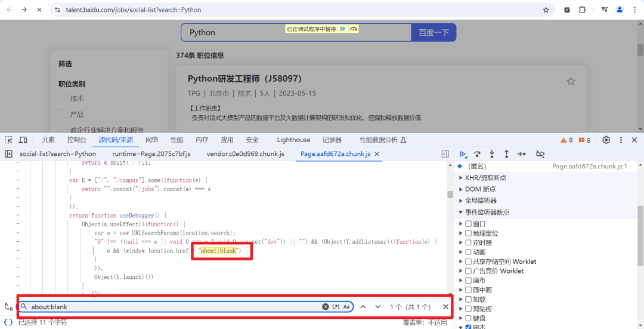Click the Python search input field
644x329 pixels.
pyautogui.click(x=296, y=32)
